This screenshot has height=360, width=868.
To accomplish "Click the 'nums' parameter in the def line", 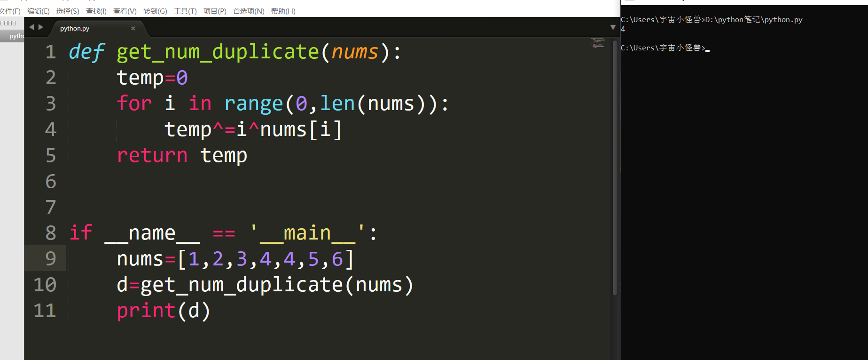I will click(355, 52).
